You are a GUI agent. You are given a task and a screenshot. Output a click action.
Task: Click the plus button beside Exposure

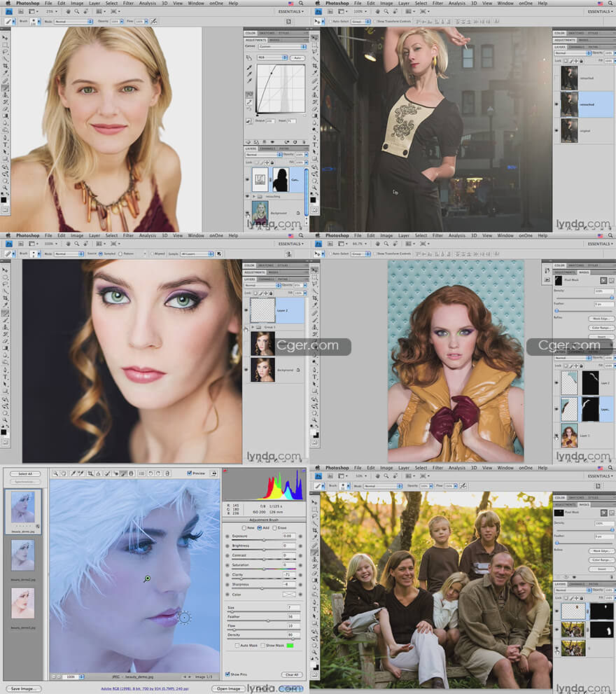point(300,536)
